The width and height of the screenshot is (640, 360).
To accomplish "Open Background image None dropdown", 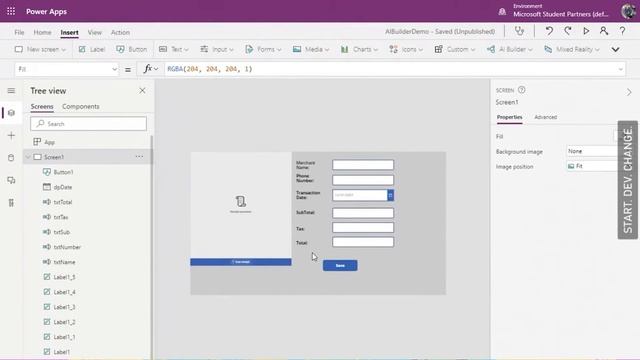I will tap(592, 151).
